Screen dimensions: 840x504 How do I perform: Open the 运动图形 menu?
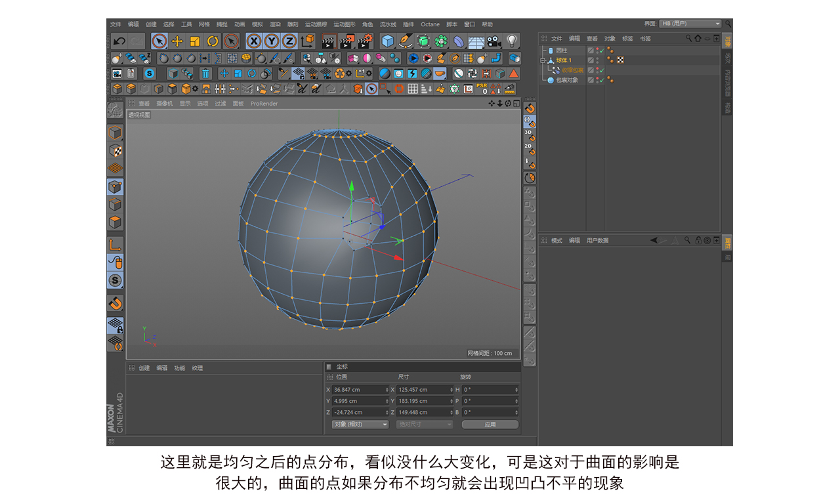345,24
